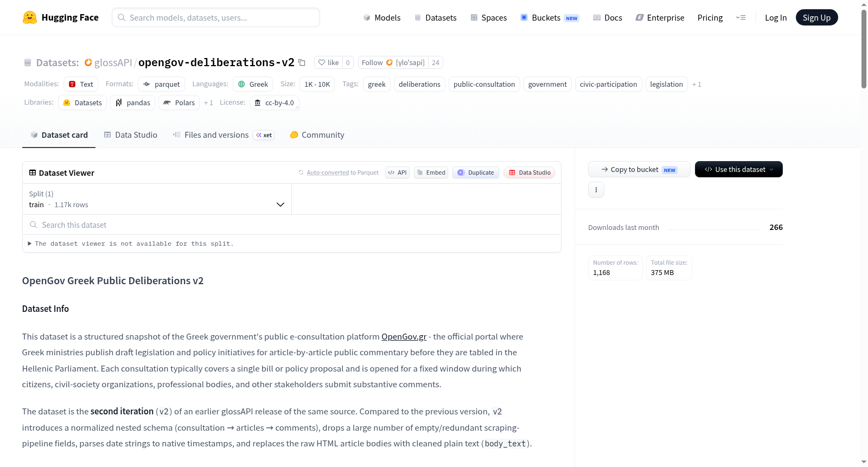The height and width of the screenshot is (467, 868).
Task: Open the glossAPI organization link
Action: (113, 62)
